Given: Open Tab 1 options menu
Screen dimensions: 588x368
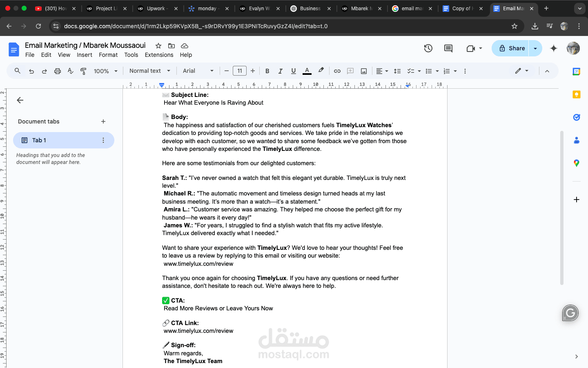Looking at the screenshot, I should click(x=103, y=140).
